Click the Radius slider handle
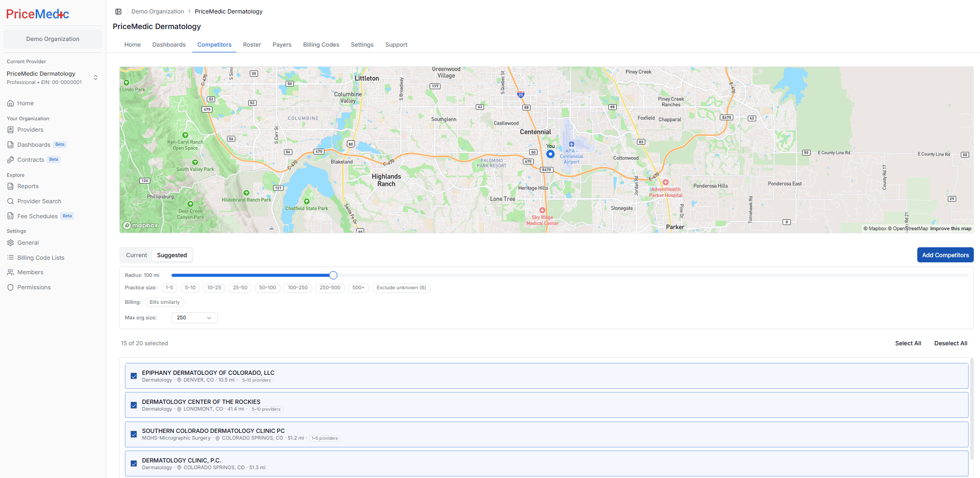 pyautogui.click(x=333, y=275)
